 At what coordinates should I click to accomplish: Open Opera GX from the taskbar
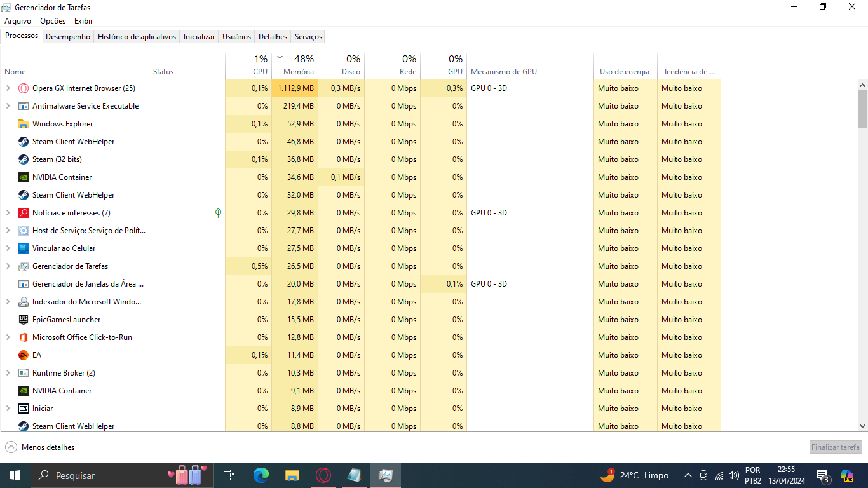[323, 475]
